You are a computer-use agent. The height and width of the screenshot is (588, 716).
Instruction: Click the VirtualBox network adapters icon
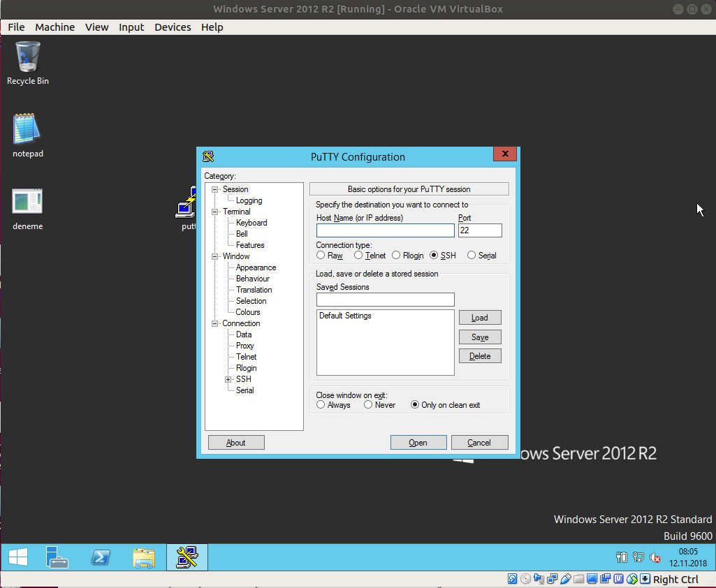click(552, 580)
